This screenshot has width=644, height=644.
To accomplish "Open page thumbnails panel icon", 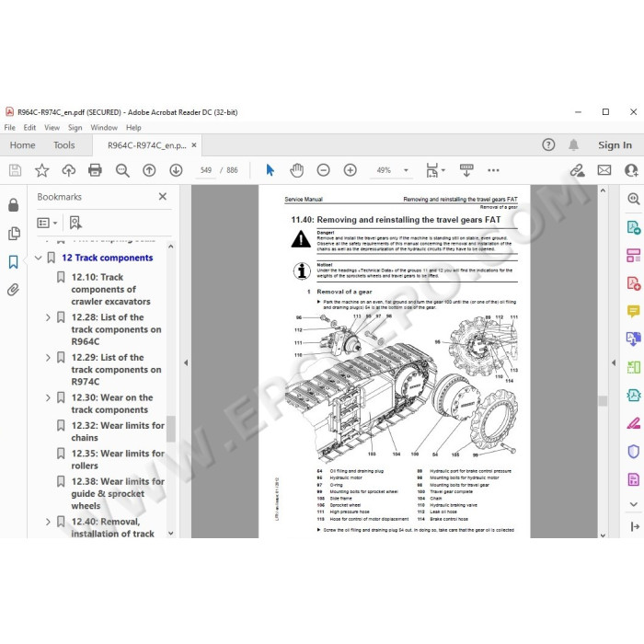I will (14, 234).
